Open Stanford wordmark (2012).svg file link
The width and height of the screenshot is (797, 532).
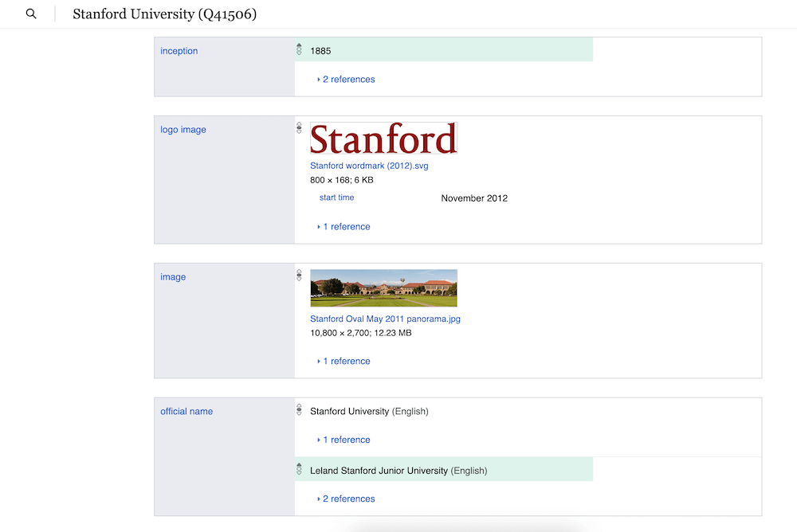pos(369,165)
